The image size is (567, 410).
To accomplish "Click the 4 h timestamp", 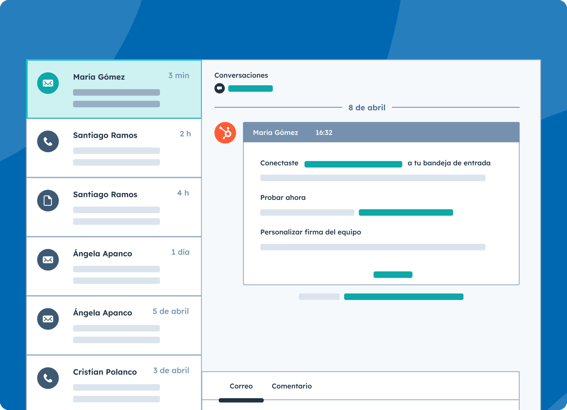I will click(x=183, y=193).
